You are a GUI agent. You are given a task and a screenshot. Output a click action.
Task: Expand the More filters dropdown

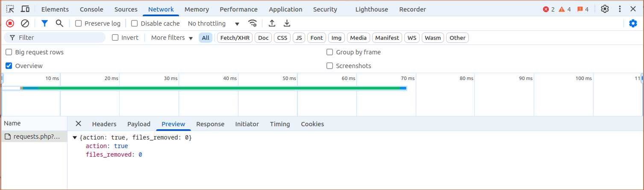coord(172,38)
